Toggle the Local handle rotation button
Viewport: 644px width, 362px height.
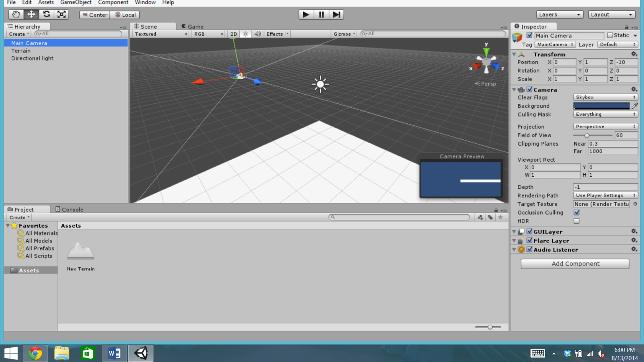(125, 15)
